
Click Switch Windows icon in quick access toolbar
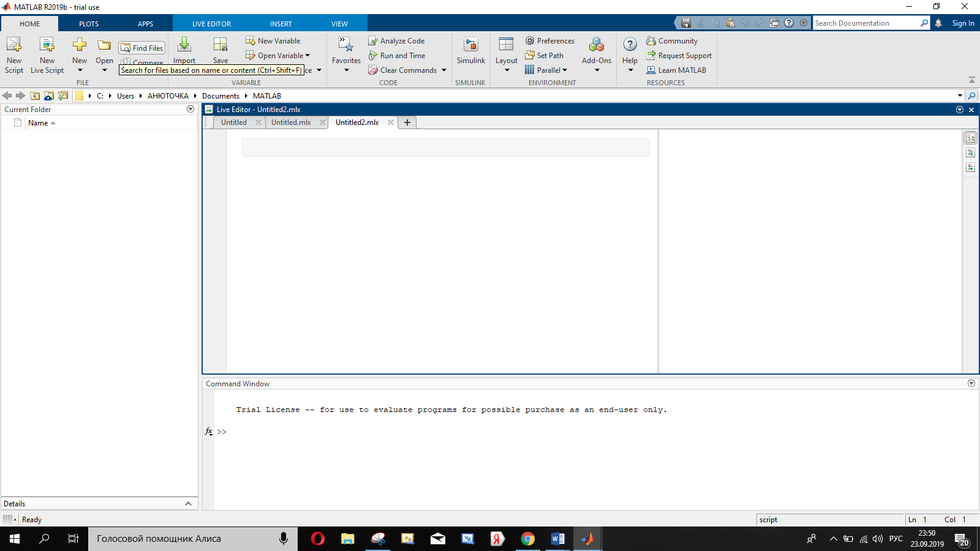(x=774, y=23)
